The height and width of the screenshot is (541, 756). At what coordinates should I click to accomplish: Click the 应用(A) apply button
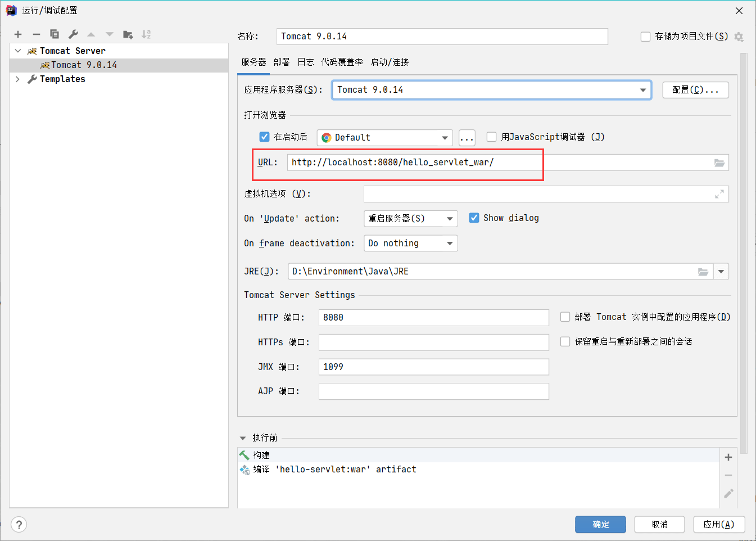click(719, 525)
